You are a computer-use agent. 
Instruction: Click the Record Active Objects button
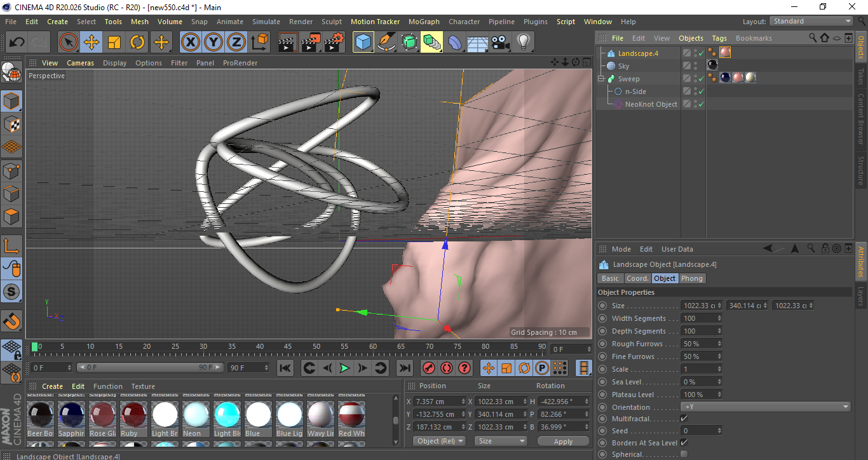[x=429, y=368]
